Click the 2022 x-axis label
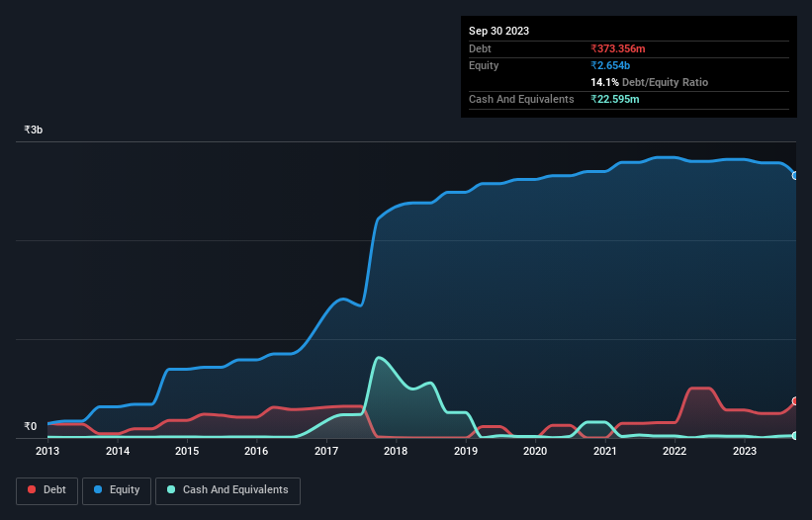Image resolution: width=812 pixels, height=520 pixels. coord(675,451)
